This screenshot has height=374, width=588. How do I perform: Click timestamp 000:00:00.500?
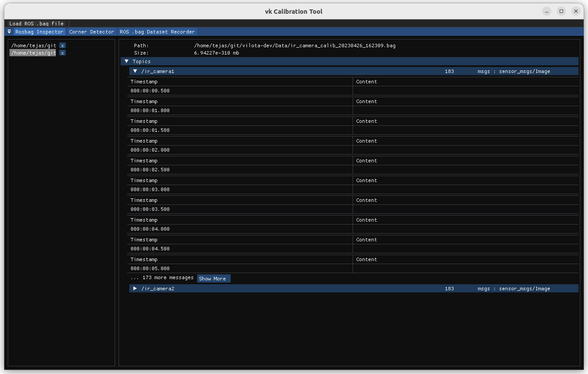coord(150,91)
